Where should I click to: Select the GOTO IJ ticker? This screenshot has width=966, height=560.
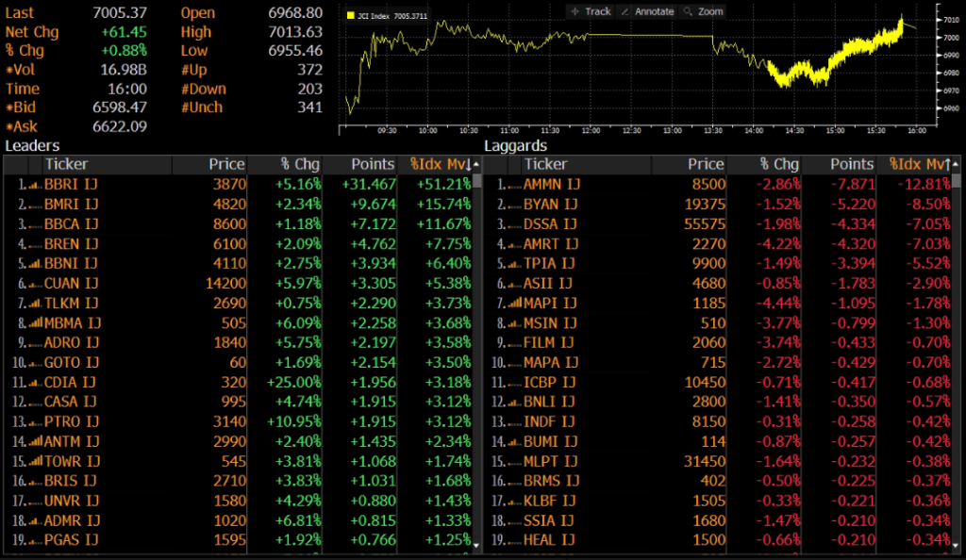pos(71,362)
